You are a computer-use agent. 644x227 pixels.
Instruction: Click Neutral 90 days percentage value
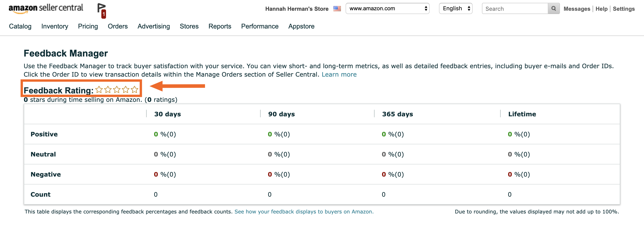pyautogui.click(x=279, y=154)
